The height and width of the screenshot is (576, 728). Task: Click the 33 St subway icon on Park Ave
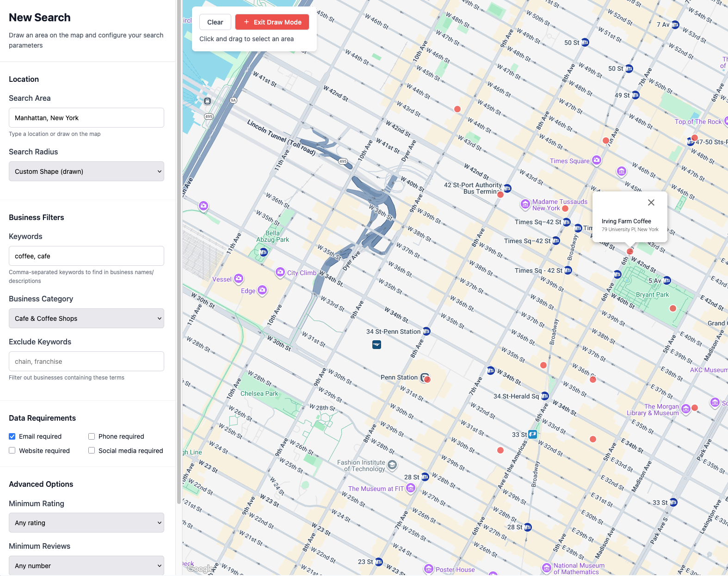click(673, 502)
